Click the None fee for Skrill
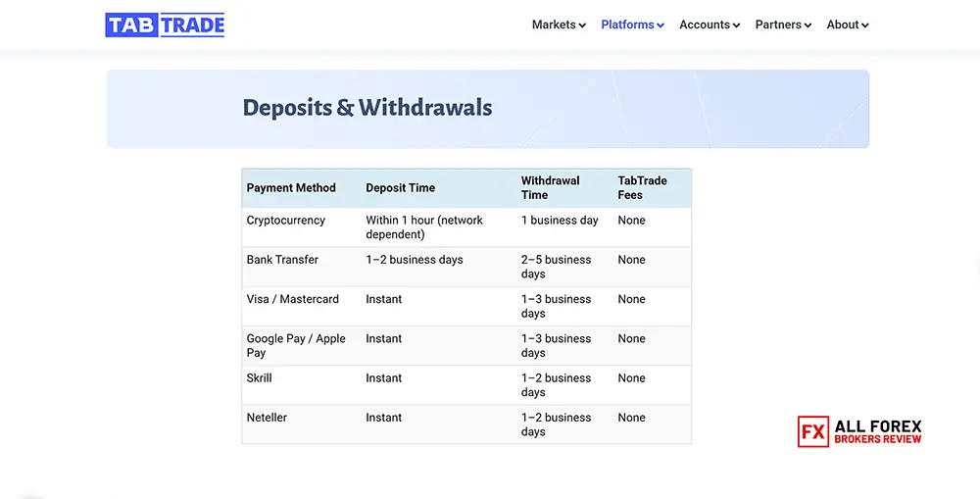 (631, 377)
